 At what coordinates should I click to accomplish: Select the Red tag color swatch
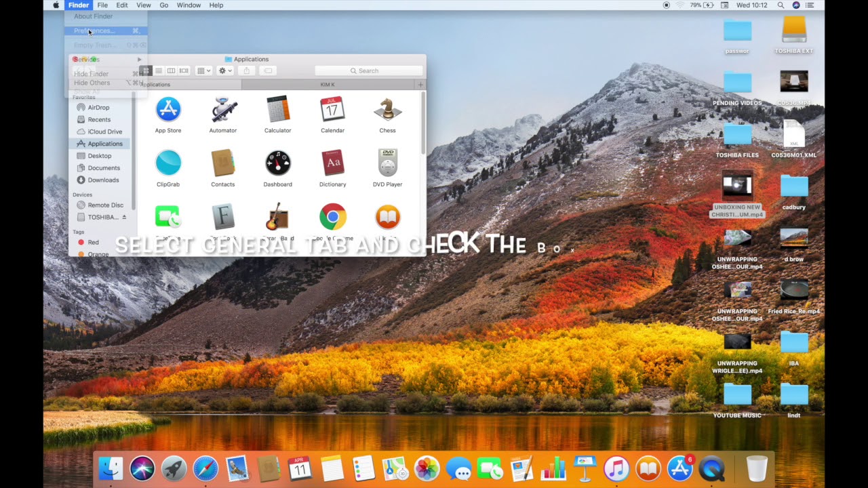click(81, 242)
